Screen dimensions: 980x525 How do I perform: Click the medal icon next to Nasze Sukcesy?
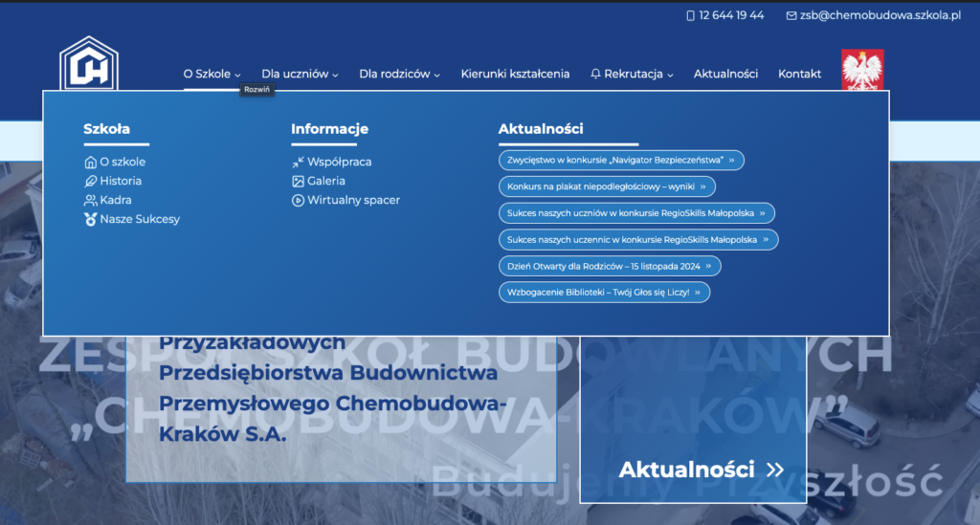point(90,220)
